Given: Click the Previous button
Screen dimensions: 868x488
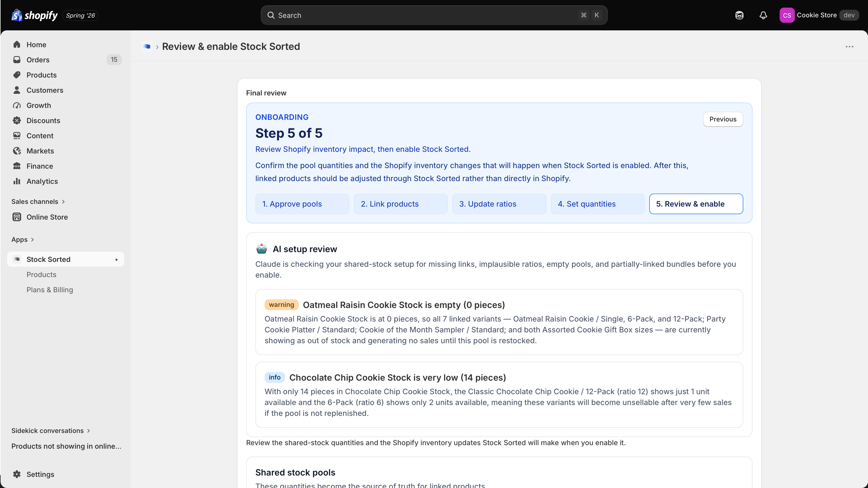Looking at the screenshot, I should click(x=723, y=119).
